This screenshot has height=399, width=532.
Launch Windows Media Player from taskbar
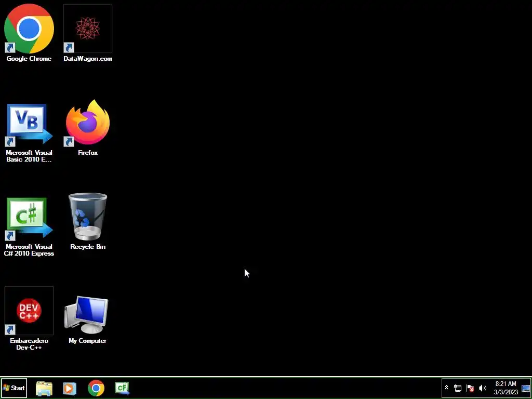(69, 388)
